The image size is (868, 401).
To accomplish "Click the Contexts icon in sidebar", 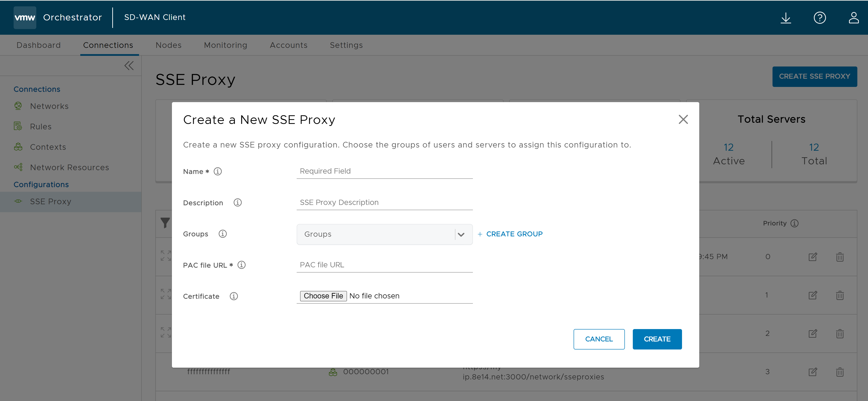I will 18,146.
